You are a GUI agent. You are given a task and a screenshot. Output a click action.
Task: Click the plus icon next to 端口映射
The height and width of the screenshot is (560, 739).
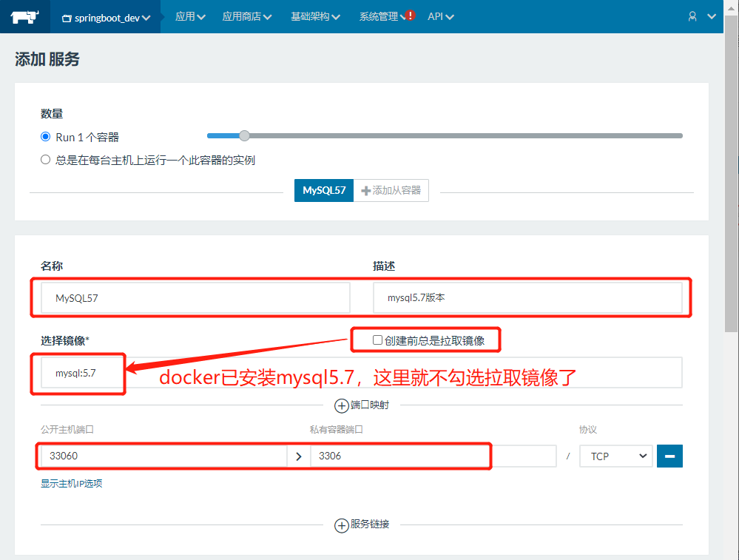341,405
